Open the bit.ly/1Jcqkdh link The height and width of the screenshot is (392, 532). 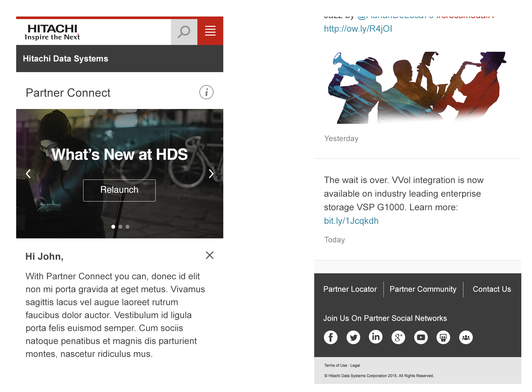click(351, 221)
